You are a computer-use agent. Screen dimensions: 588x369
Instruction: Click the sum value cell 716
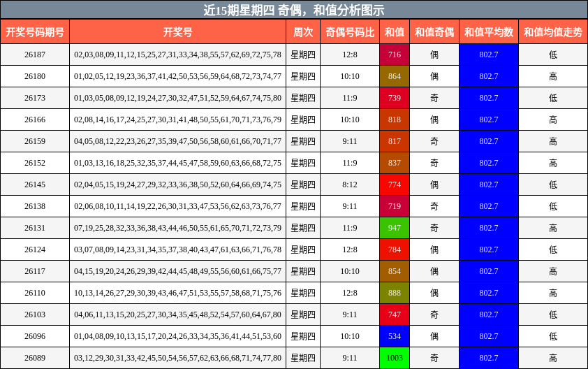pyautogui.click(x=395, y=55)
